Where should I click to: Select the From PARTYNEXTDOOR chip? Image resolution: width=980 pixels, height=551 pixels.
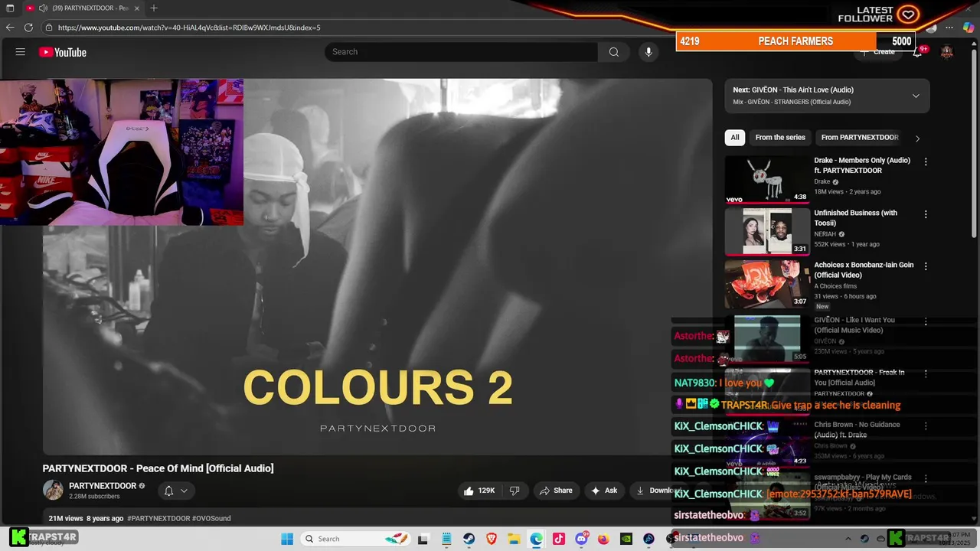click(860, 138)
